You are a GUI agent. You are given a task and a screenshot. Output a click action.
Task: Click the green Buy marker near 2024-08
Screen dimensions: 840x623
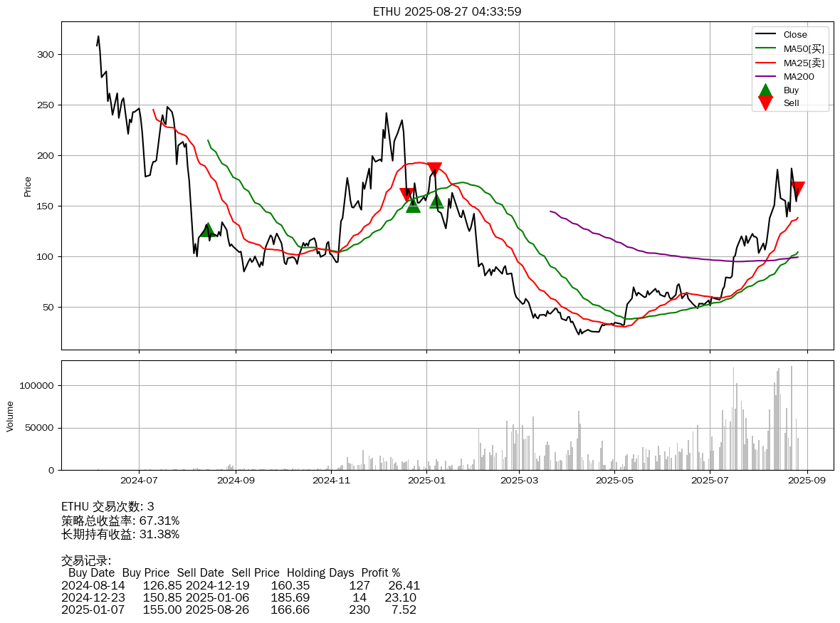207,230
